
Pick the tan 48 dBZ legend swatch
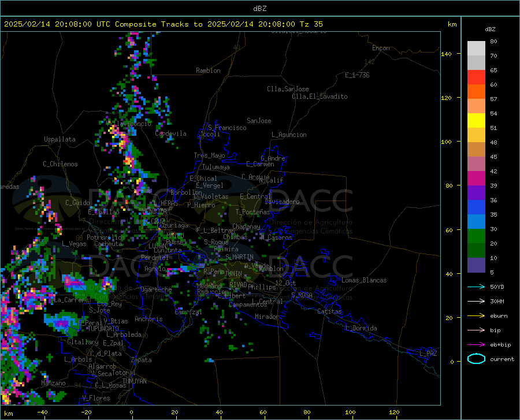pos(476,150)
